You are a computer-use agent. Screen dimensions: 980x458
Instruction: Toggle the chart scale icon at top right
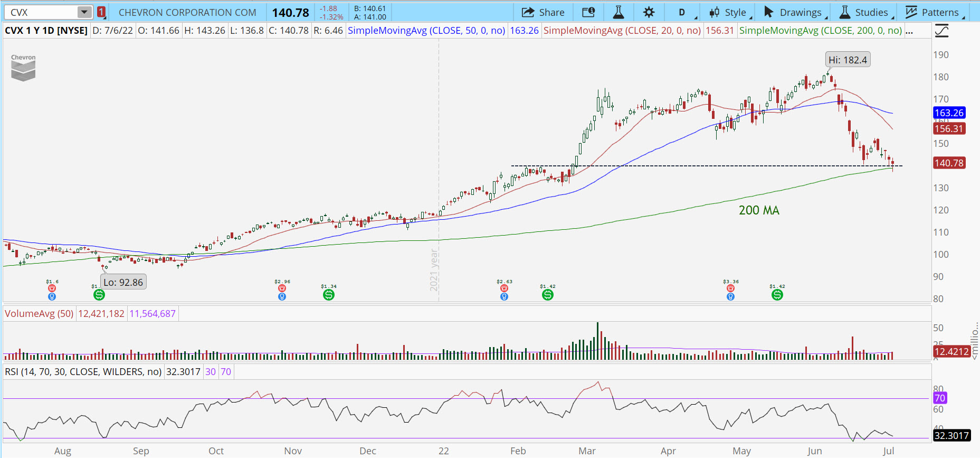[941, 31]
